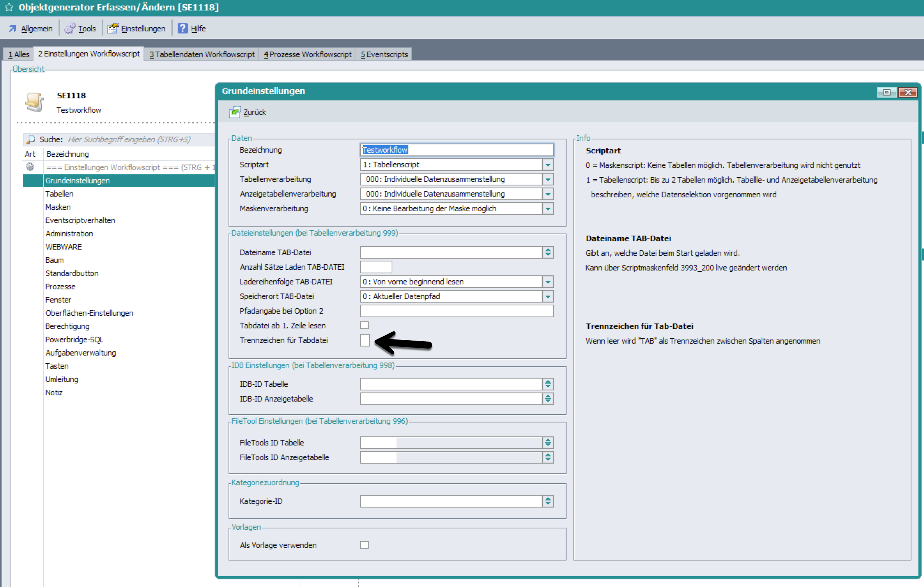Click the Kategorie-ID lookup arrows icon
924x587 pixels.
548,501
